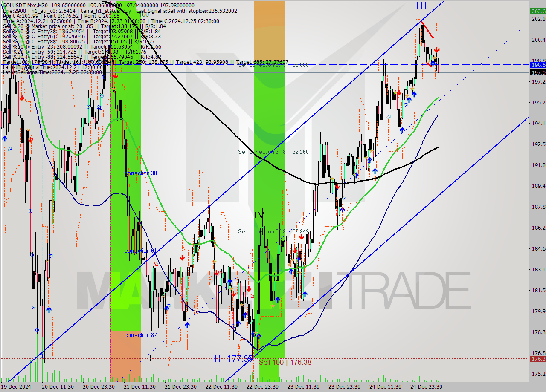Click the 'correction 61' label
The height and width of the screenshot is (392, 546).
(140, 251)
